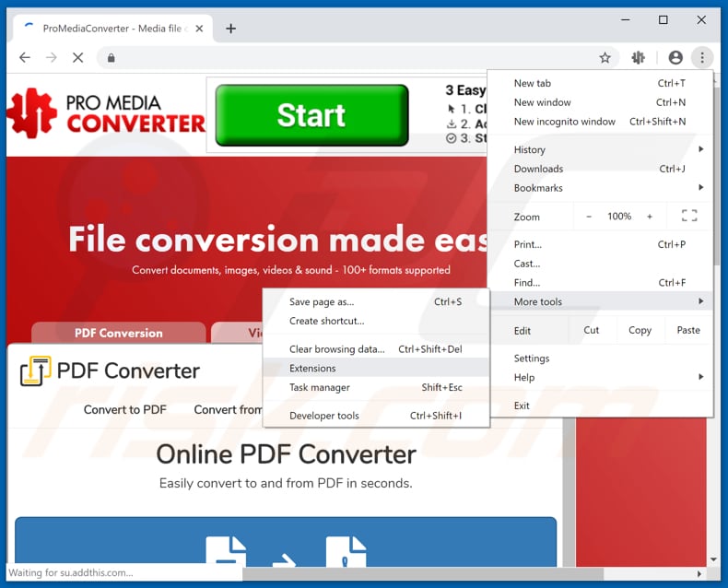Click the ProMediaConverter browser tab

pyautogui.click(x=112, y=29)
